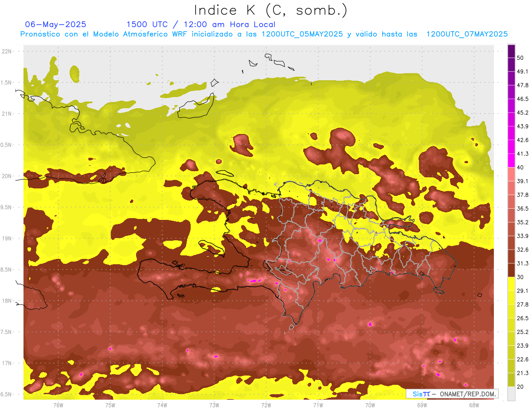
Task: Click the 'SisTT - ONAMET/REP.DOM.' credit box
Action: coord(452,394)
